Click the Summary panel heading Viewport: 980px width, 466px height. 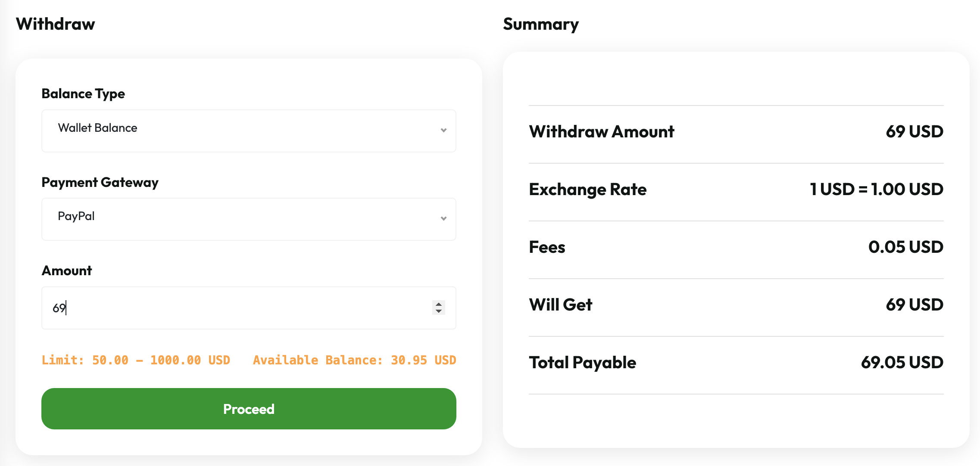pyautogui.click(x=541, y=24)
